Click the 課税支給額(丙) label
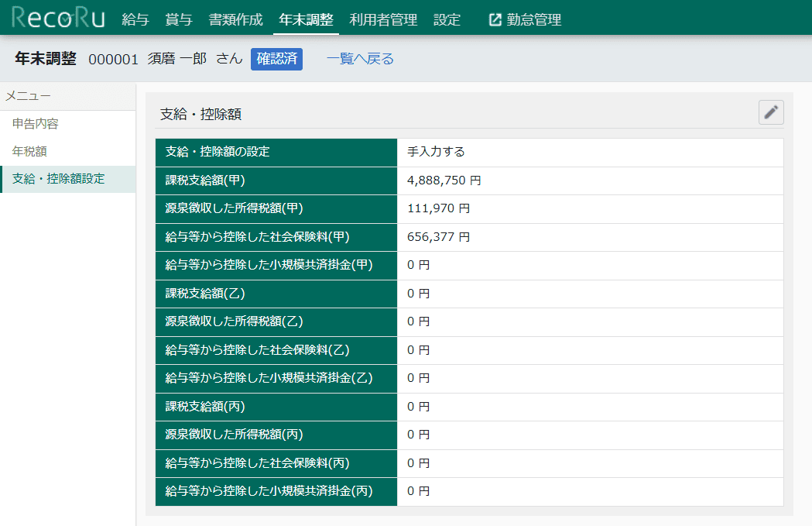The height and width of the screenshot is (526, 812). [x=205, y=406]
